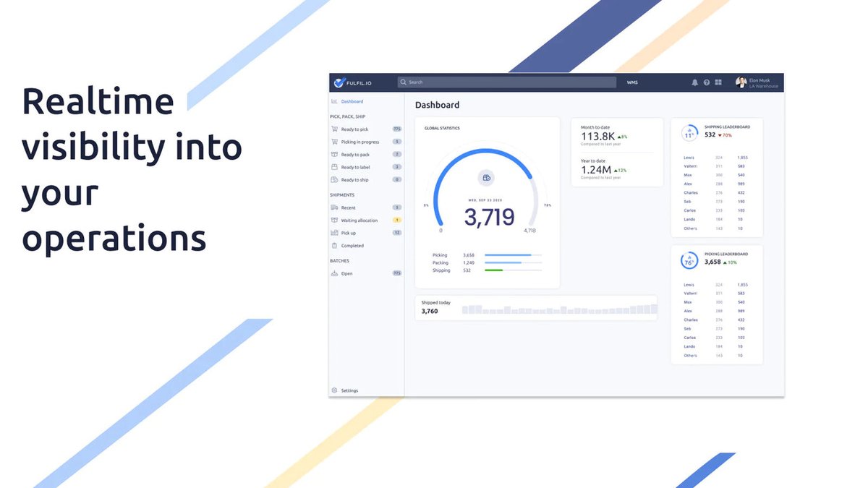This screenshot has width=868, height=488.
Task: Click the Completed clipboard icon
Action: (334, 246)
